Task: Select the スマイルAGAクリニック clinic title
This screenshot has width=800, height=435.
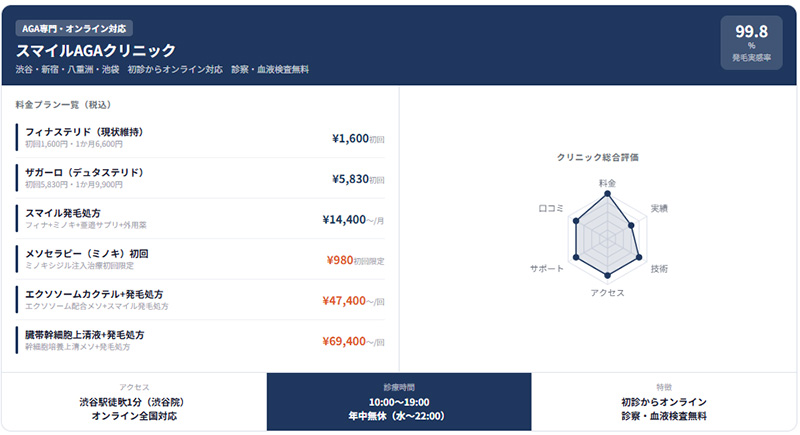Action: tap(96, 50)
